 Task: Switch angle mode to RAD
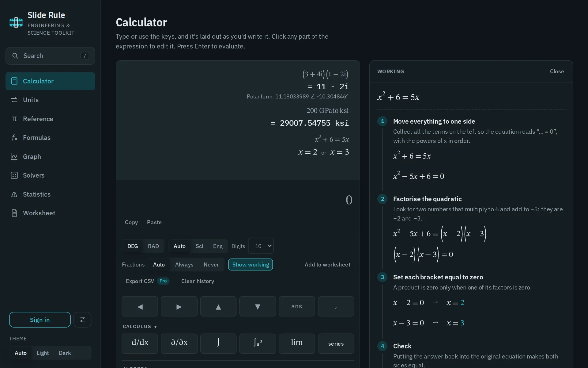coord(153,246)
